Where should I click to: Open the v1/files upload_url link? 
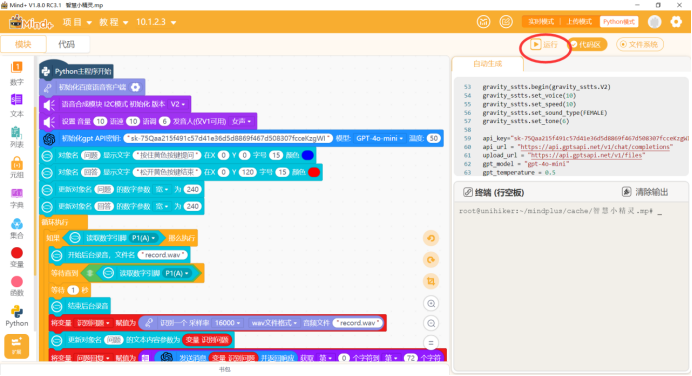(x=587, y=155)
